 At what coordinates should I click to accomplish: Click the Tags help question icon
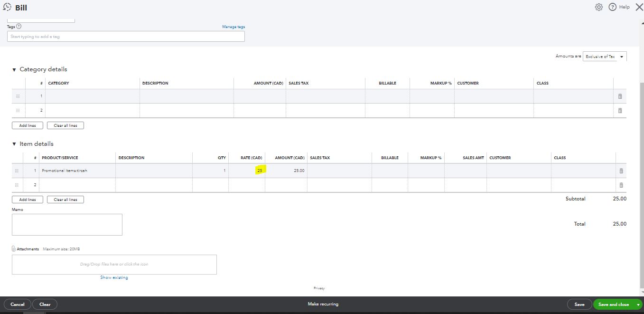[19, 27]
